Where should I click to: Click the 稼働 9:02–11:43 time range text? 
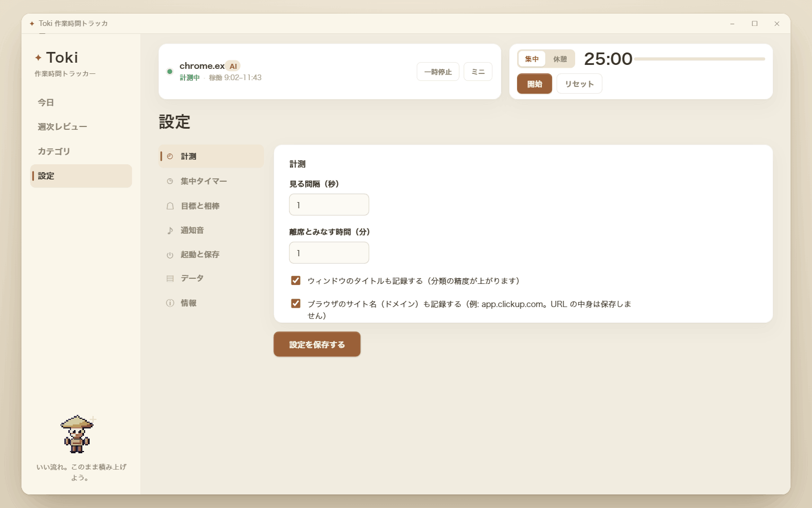click(235, 78)
